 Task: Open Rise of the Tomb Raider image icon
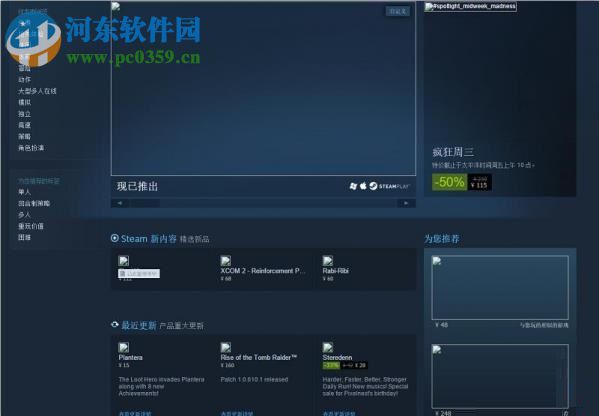coord(226,347)
